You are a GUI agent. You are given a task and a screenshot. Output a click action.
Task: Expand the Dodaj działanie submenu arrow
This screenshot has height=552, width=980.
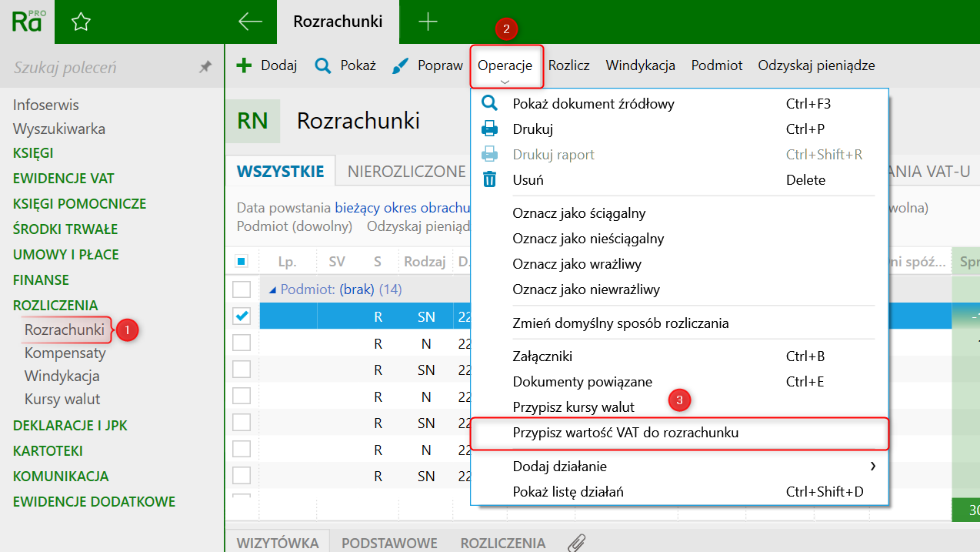872,466
